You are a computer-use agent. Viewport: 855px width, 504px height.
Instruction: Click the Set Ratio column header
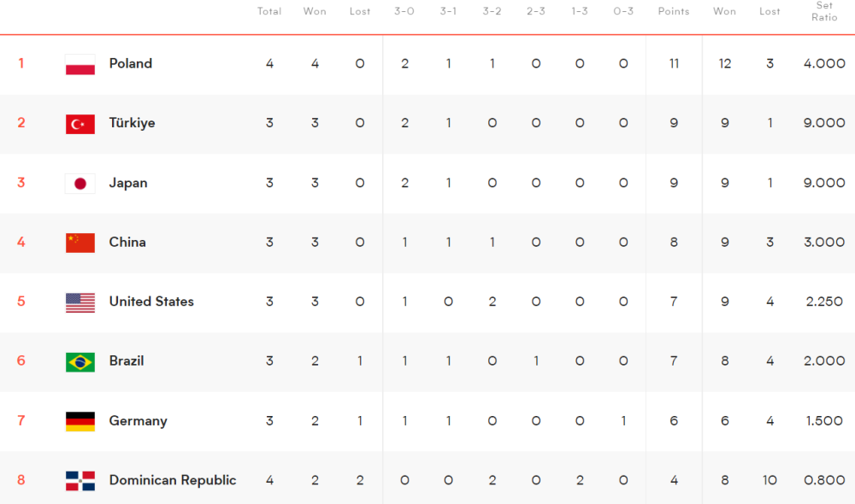(824, 11)
